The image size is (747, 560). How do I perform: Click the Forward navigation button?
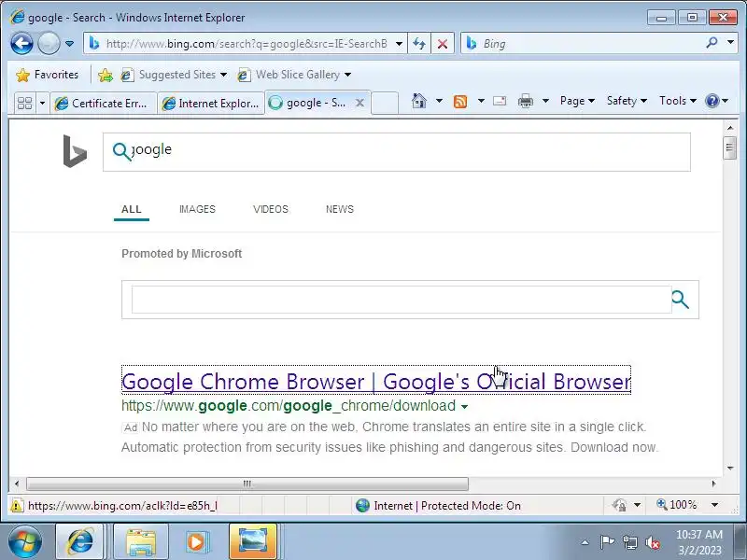(x=49, y=44)
